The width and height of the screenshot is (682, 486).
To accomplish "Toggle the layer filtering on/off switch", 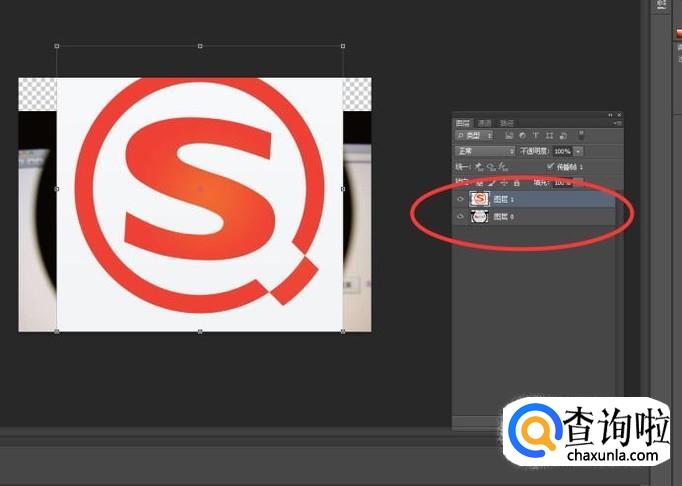I will click(x=581, y=135).
